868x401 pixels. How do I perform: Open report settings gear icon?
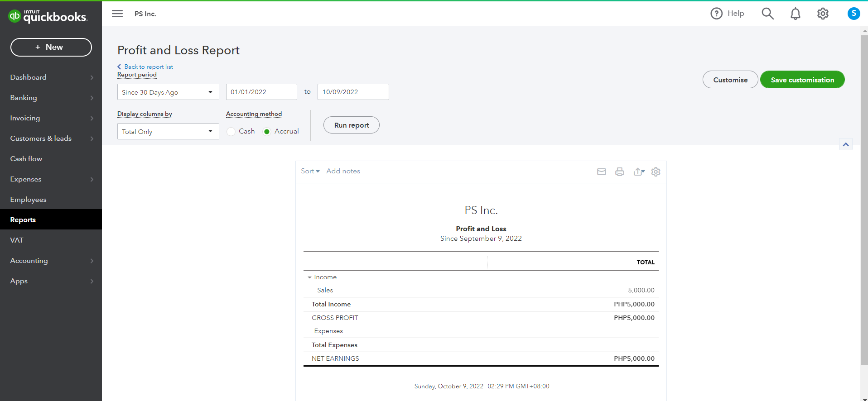click(x=656, y=172)
